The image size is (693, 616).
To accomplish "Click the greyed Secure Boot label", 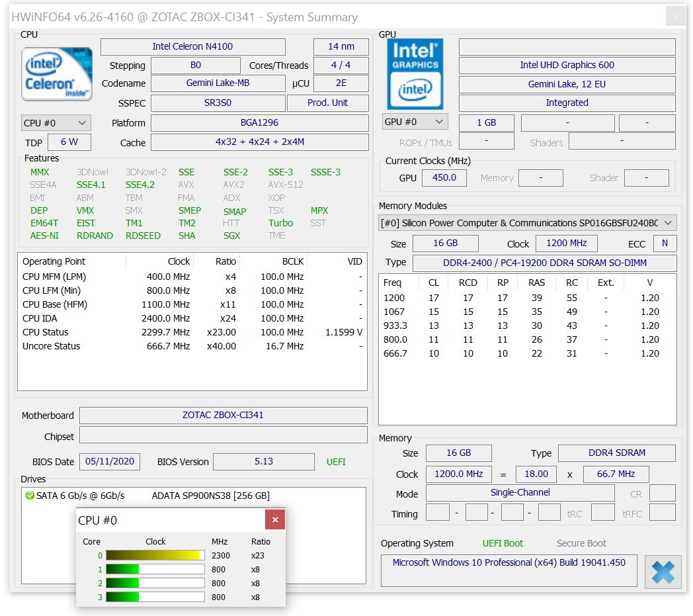I will (581, 543).
